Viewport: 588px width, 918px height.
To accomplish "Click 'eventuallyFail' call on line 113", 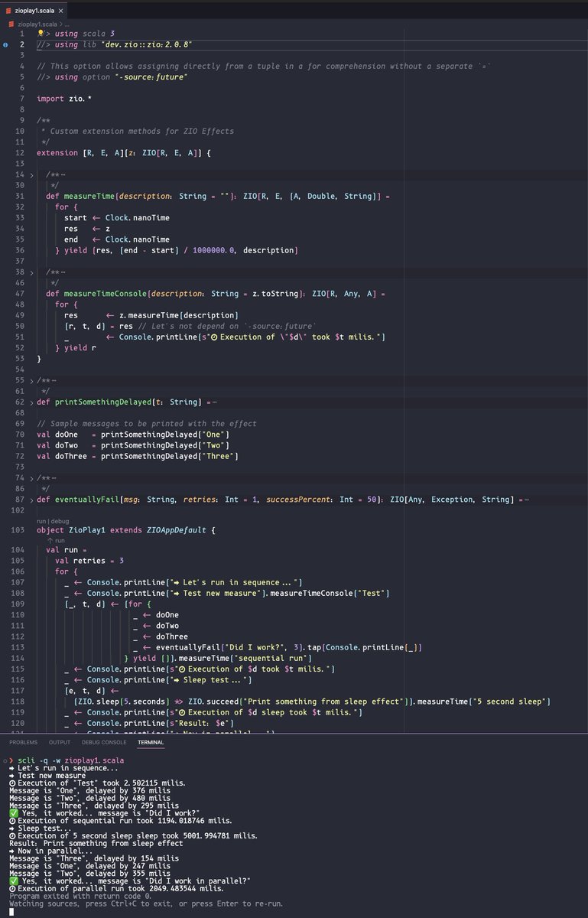I will [187, 647].
